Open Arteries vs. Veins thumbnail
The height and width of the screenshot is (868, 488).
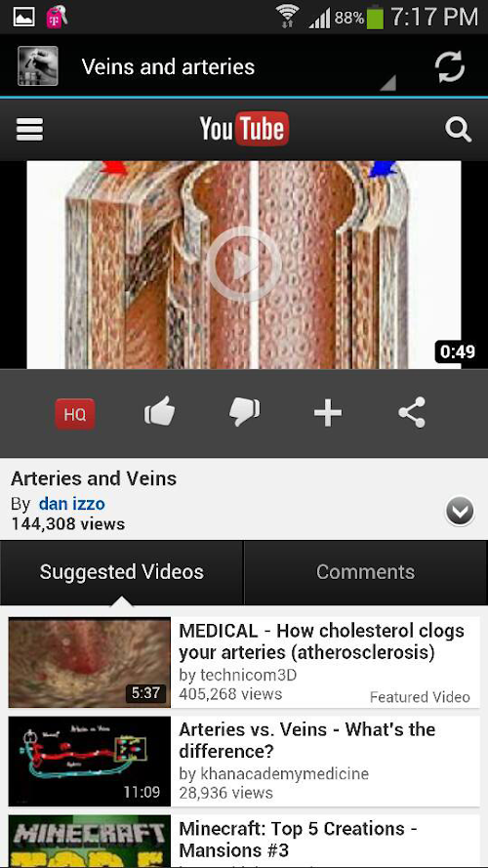(x=90, y=762)
